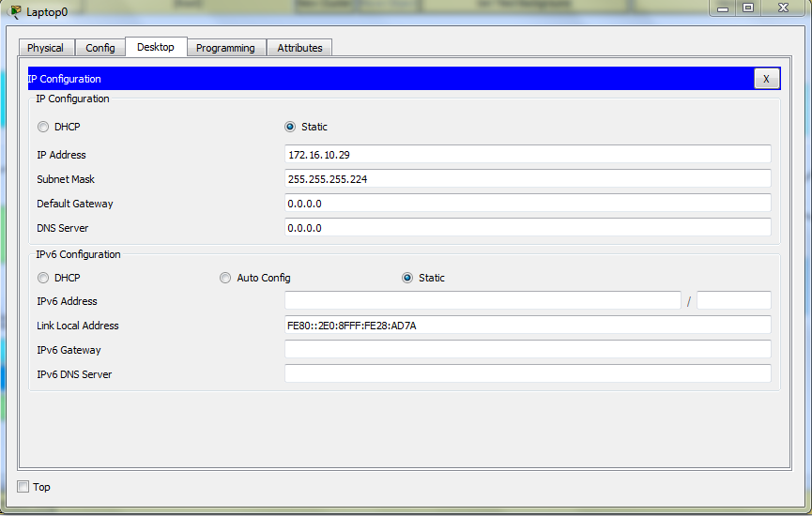Screen dimensions: 812x516
Task: Close the Laptop0 window
Action: (x=784, y=8)
